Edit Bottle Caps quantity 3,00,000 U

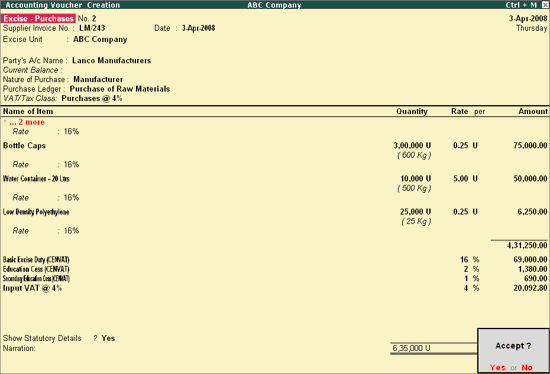(412, 146)
